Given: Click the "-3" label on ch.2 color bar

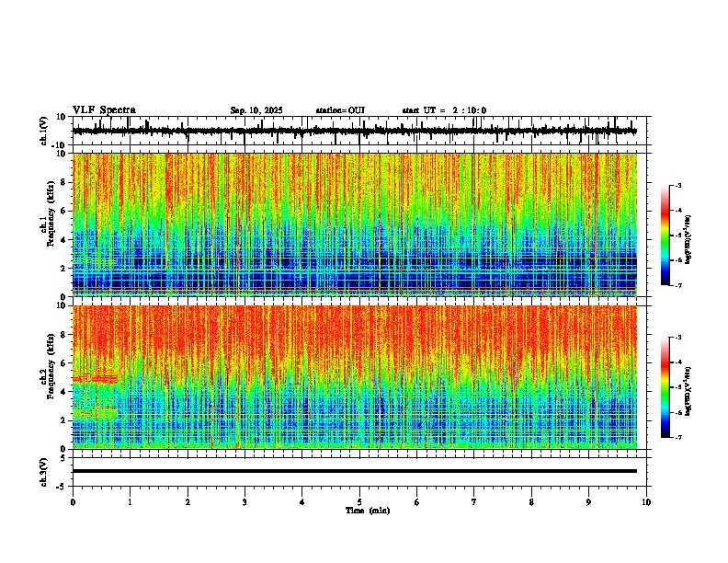Looking at the screenshot, I should (x=677, y=338).
